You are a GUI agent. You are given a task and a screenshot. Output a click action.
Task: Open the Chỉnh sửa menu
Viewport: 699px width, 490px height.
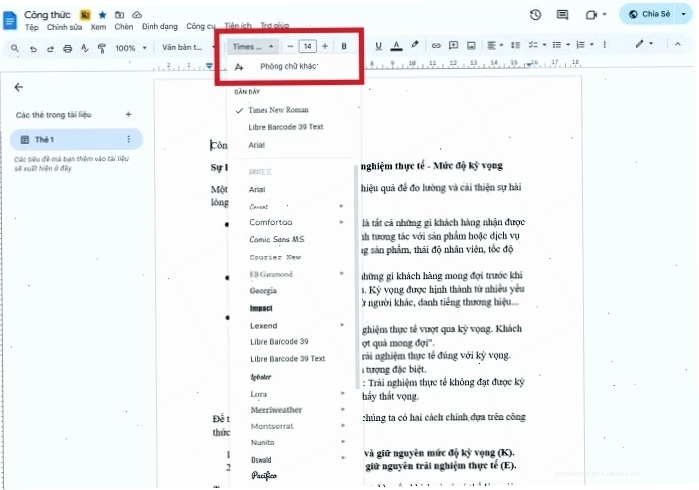[x=65, y=27]
